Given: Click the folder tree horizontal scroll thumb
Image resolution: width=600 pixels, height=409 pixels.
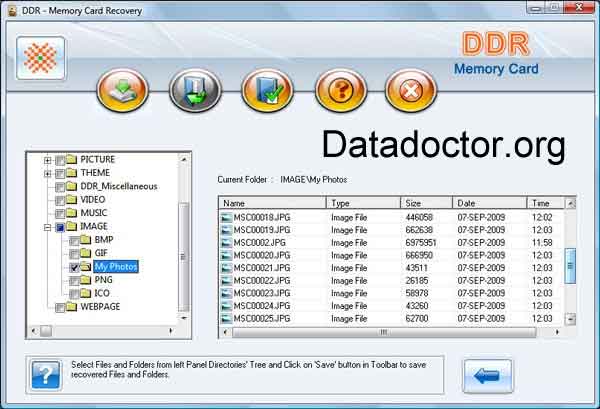Looking at the screenshot, I should (x=46, y=331).
